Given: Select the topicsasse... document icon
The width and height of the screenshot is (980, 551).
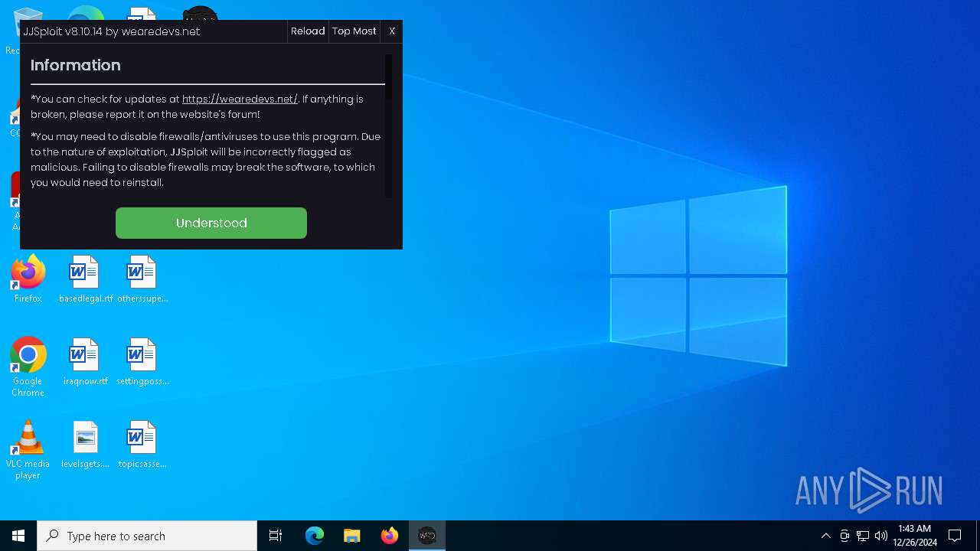Looking at the screenshot, I should (142, 445).
